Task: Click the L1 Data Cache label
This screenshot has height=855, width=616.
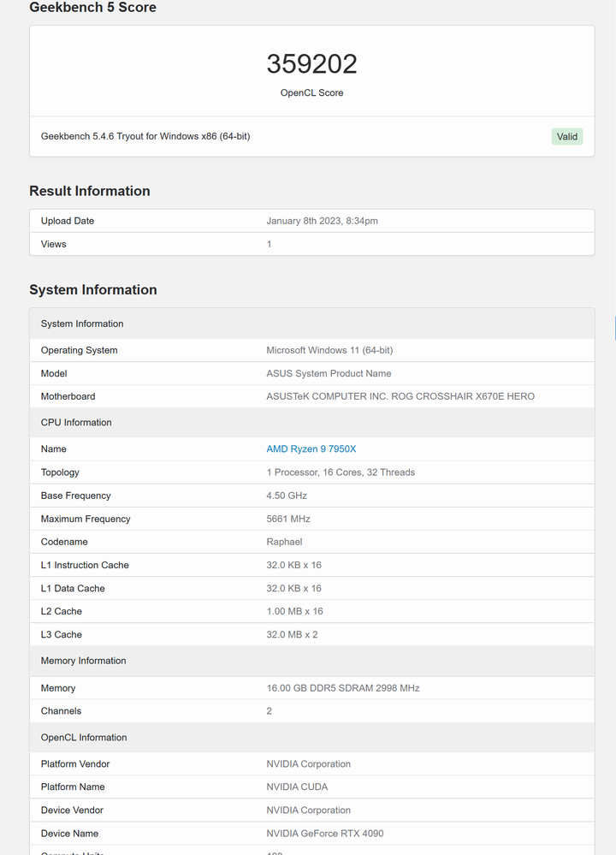Action: coord(73,588)
